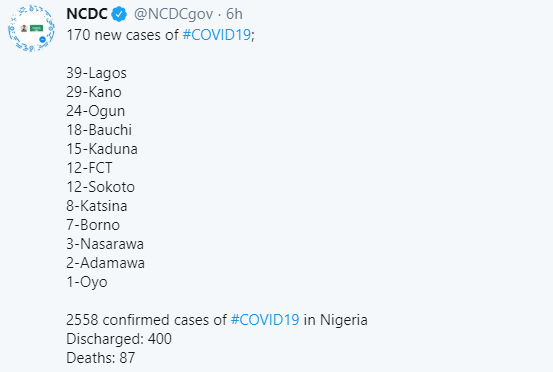This screenshot has height=372, width=553.
Task: Click the 18-Bauchi entry
Action: point(99,130)
